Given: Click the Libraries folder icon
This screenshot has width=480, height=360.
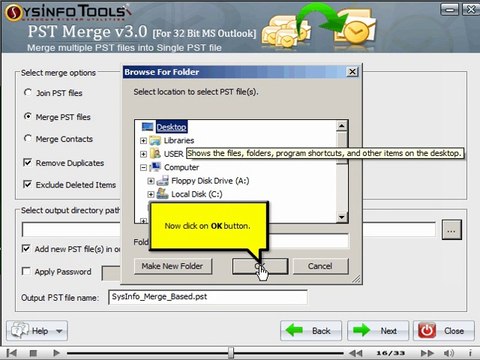Looking at the screenshot, I should click(x=155, y=140).
